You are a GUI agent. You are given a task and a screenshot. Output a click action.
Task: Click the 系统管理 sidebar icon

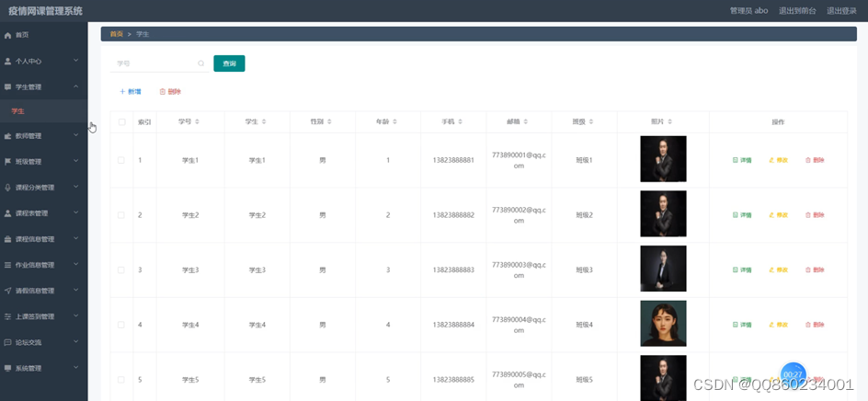[x=7, y=368]
